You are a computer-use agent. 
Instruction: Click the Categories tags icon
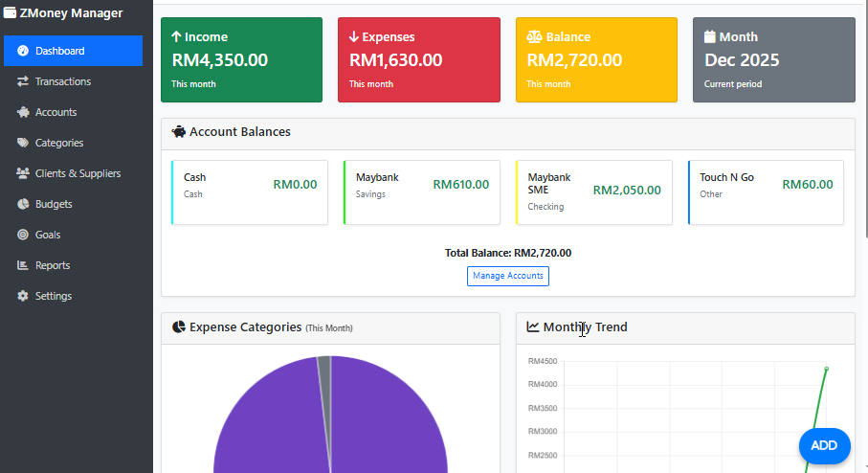point(23,143)
